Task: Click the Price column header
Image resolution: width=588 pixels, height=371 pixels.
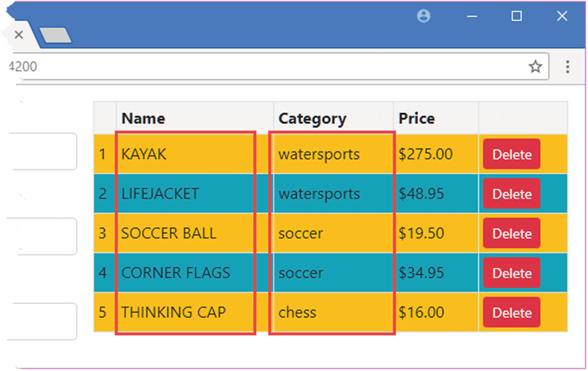Action: click(417, 119)
